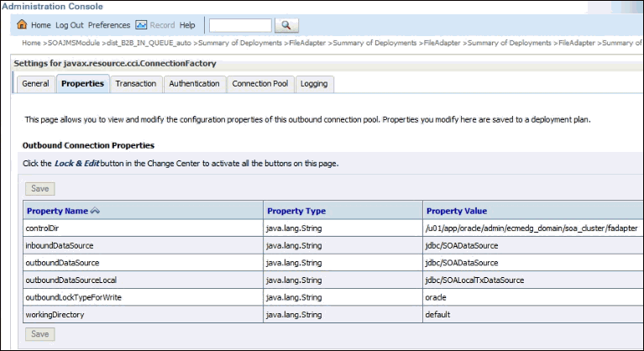Click the Save button below the table
This screenshot has width=644, height=351.
39,334
